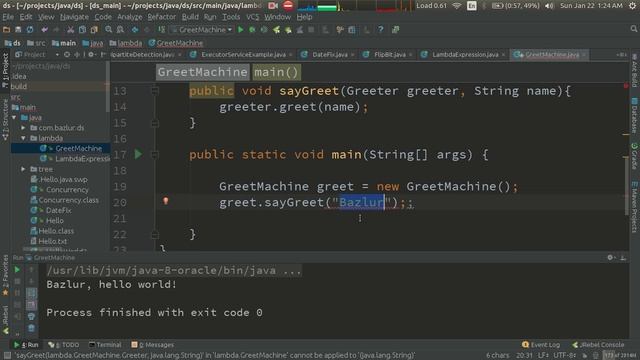Viewport: 640px width, 360px height.
Task: Select Hello.txt in project tree
Action: pos(53,242)
